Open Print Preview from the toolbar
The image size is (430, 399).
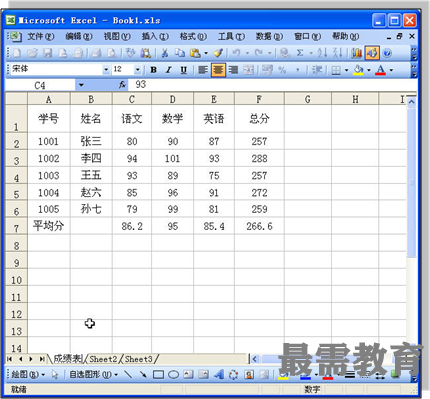click(x=112, y=53)
